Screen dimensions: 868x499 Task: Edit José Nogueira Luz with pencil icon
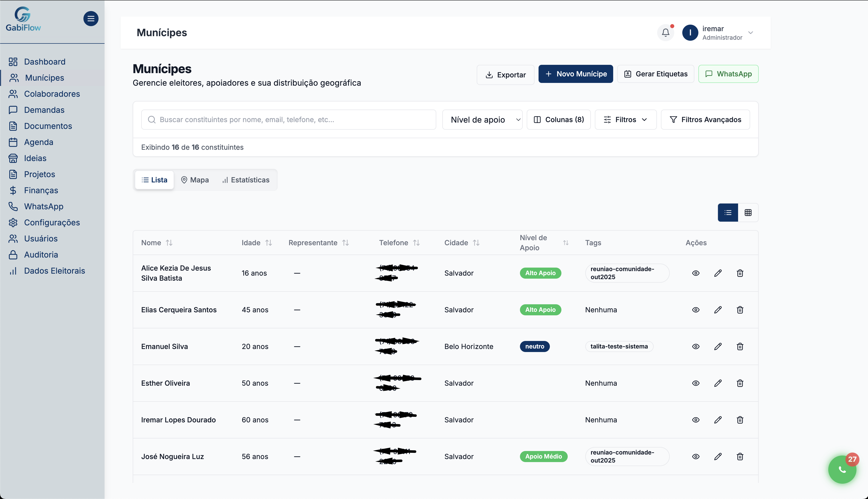(x=718, y=457)
